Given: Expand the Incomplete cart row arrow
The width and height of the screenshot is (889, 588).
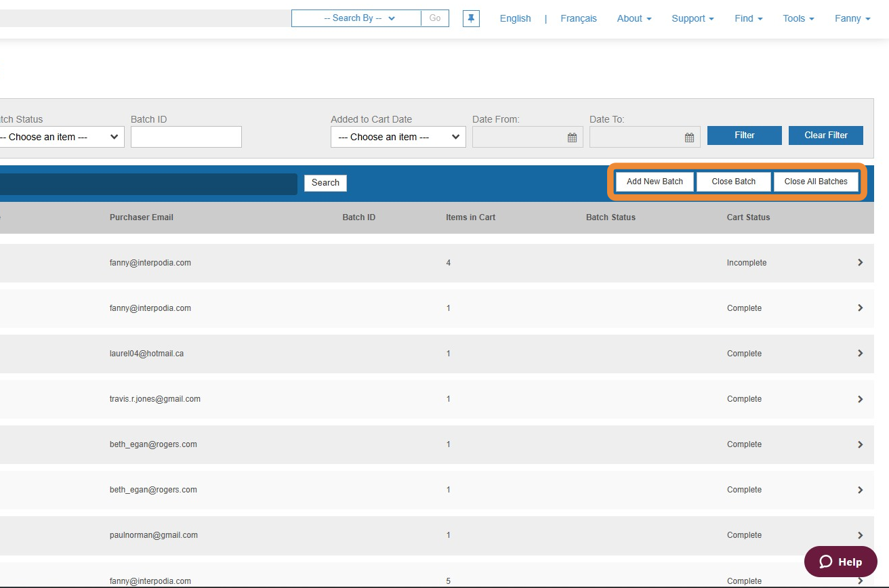Looking at the screenshot, I should [x=860, y=262].
